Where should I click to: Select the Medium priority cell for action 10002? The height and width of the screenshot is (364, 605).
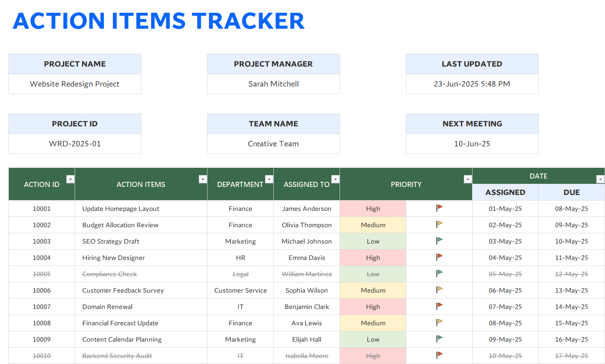[373, 225]
